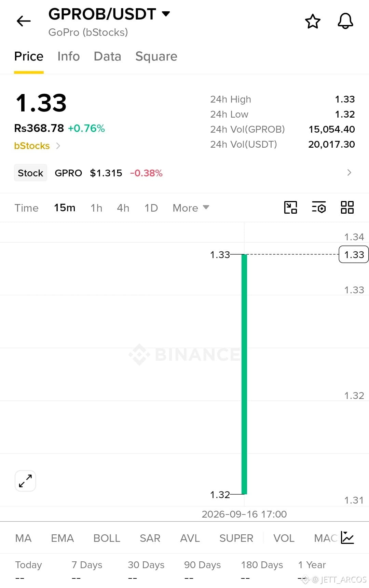This screenshot has height=588, width=369.
Task: Toggle the MA indicator
Action: (x=23, y=538)
